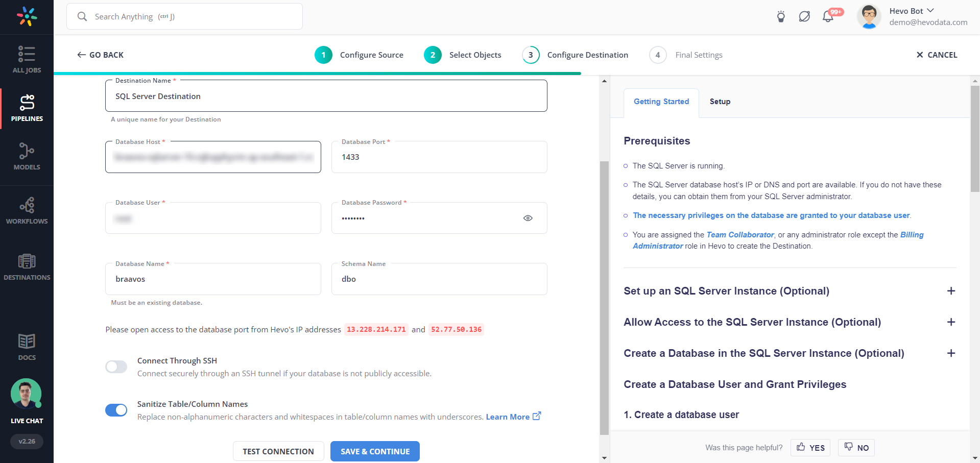This screenshot has width=980, height=463.
Task: Open the Learn More link
Action: click(508, 417)
